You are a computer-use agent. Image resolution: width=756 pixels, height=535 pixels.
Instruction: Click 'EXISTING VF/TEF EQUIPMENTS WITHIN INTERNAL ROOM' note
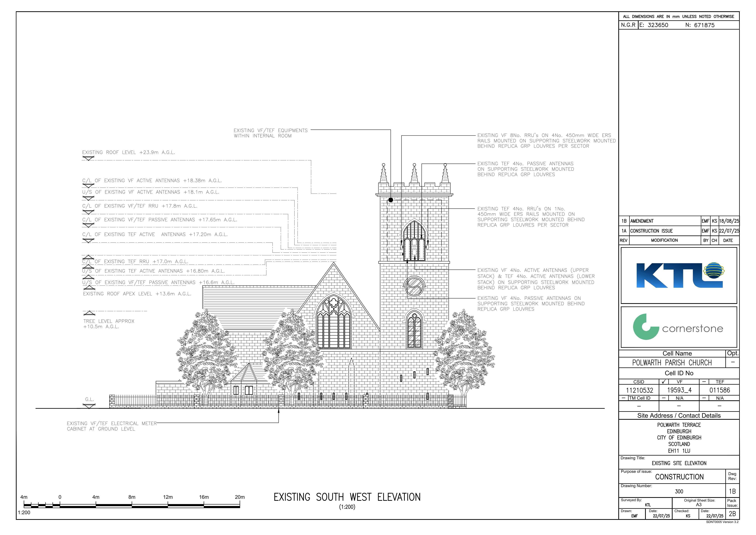pos(271,133)
